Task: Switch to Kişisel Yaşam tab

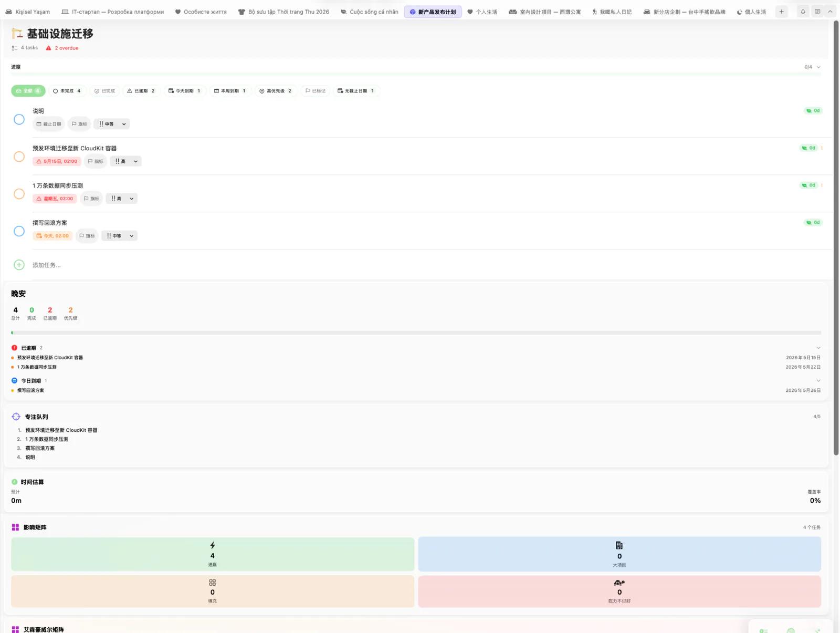Action: (27, 12)
